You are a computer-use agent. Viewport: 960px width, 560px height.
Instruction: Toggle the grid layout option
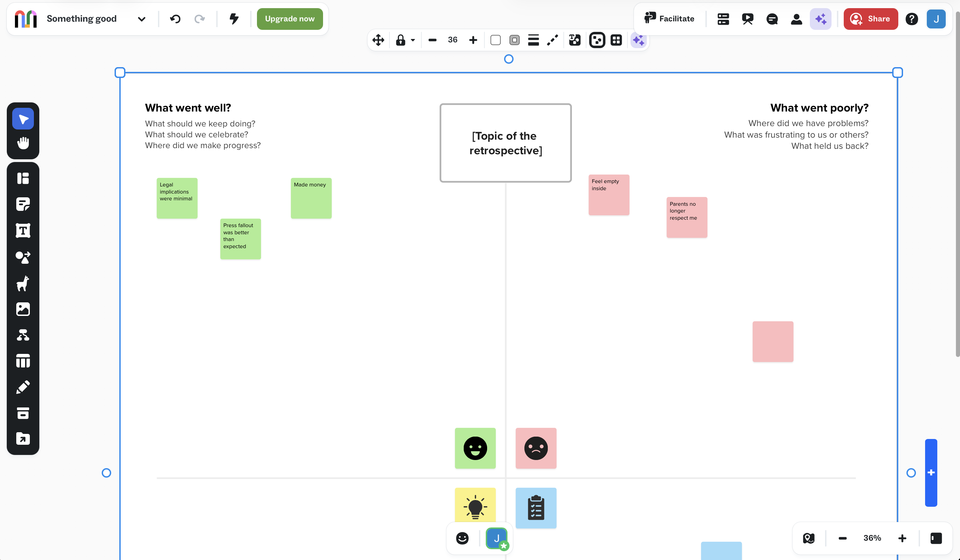point(616,40)
